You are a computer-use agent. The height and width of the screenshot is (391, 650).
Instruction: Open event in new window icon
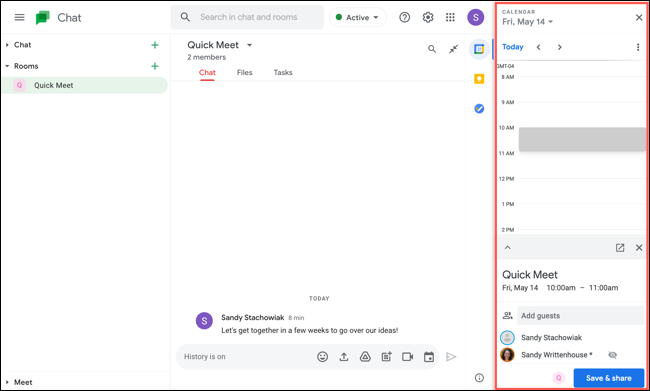620,248
